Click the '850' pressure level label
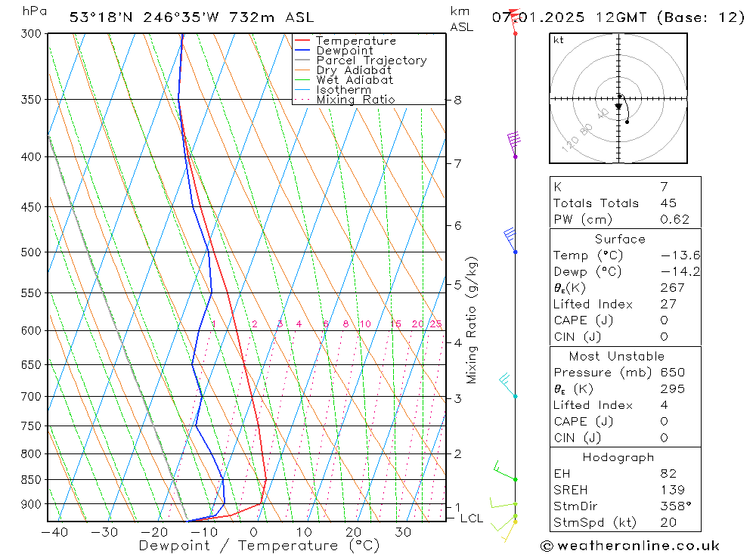This screenshot has height=554, width=756. [31, 480]
